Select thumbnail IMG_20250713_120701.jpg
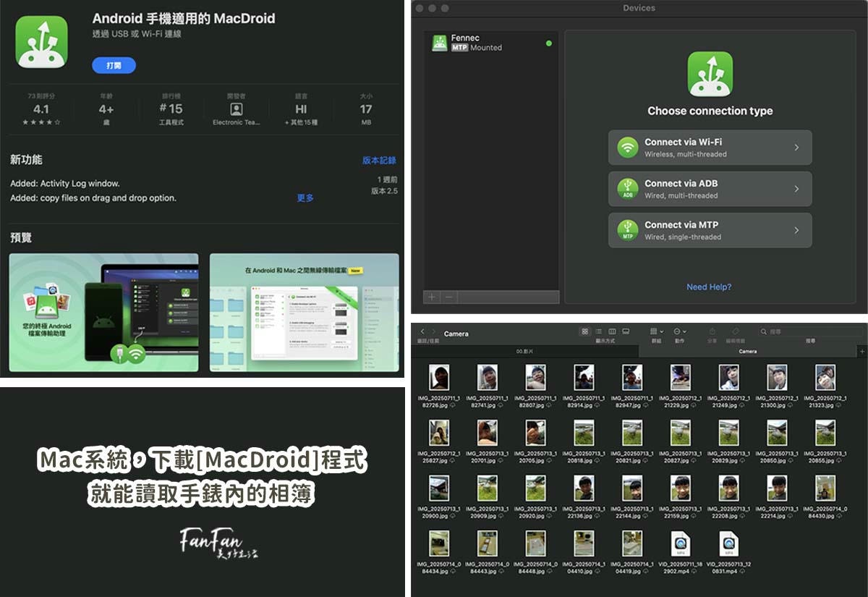 (487, 433)
